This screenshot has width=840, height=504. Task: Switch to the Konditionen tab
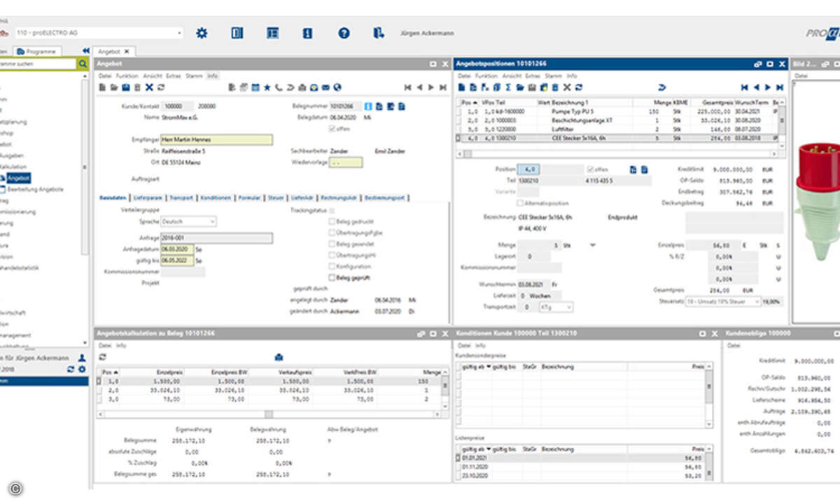click(x=216, y=198)
